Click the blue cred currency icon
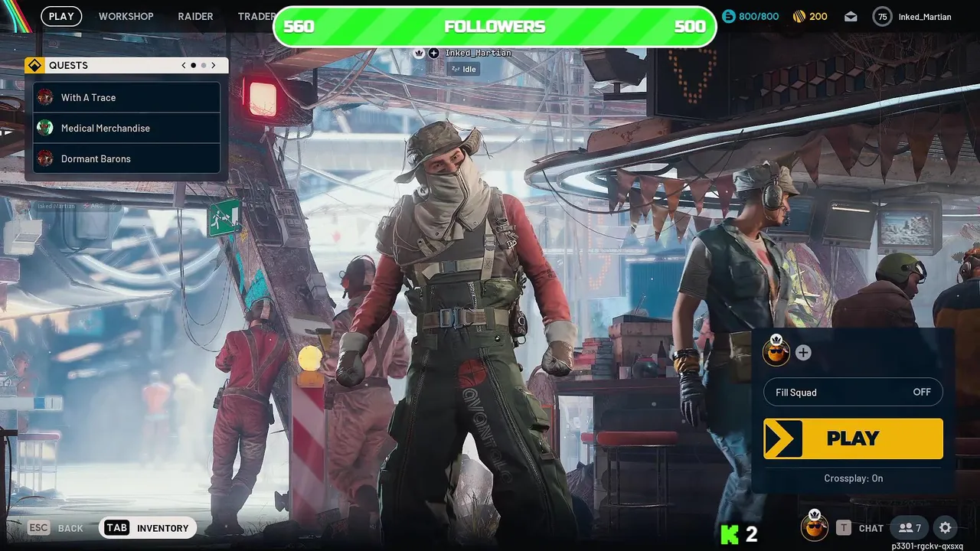 (x=729, y=17)
